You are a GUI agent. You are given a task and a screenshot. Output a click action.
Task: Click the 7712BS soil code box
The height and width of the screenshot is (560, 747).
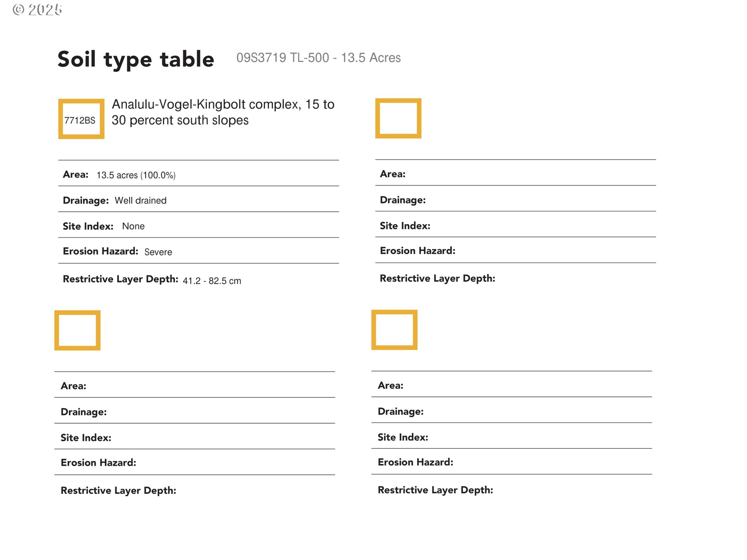81,119
